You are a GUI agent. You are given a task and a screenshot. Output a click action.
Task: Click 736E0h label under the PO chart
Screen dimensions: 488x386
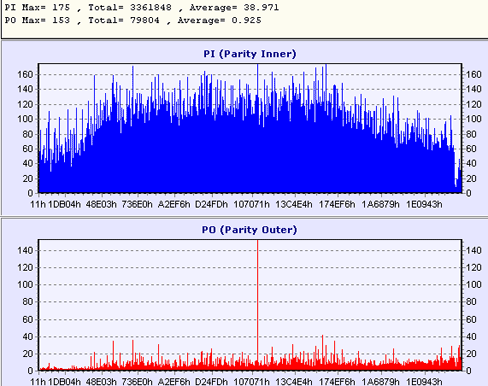point(137,381)
